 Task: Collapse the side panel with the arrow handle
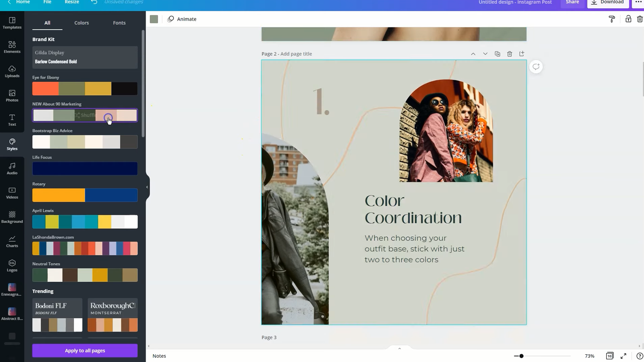[x=147, y=187]
